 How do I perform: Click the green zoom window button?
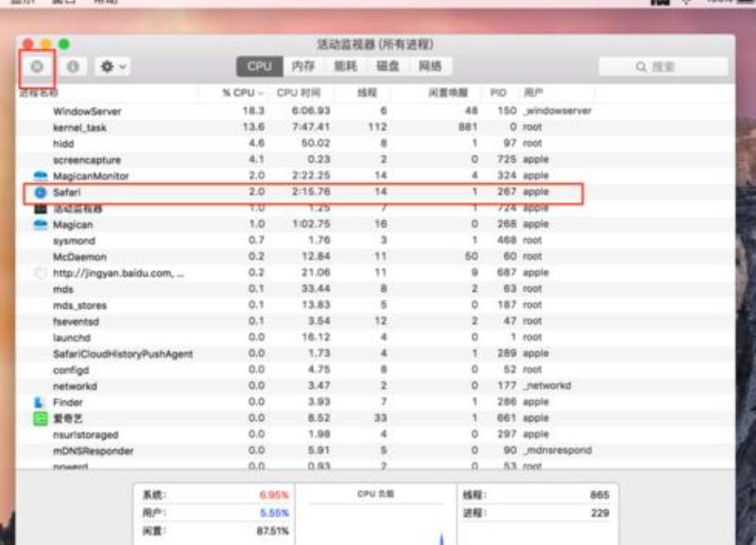pos(63,44)
